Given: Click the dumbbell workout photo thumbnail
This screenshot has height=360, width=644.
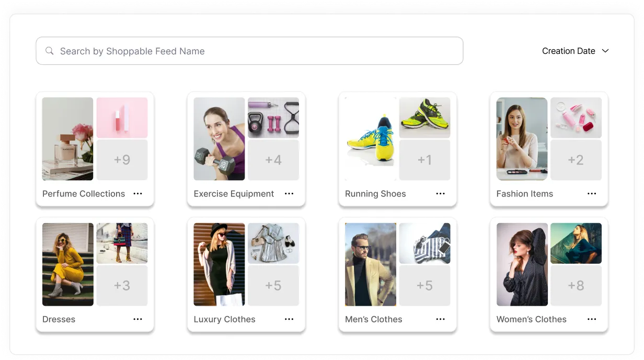Looking at the screenshot, I should pos(219,138).
